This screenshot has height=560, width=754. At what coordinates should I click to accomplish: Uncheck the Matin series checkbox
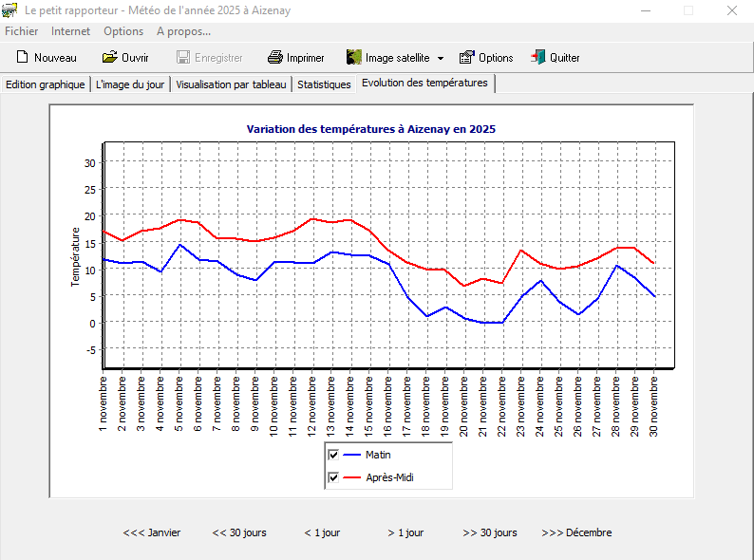(x=333, y=455)
